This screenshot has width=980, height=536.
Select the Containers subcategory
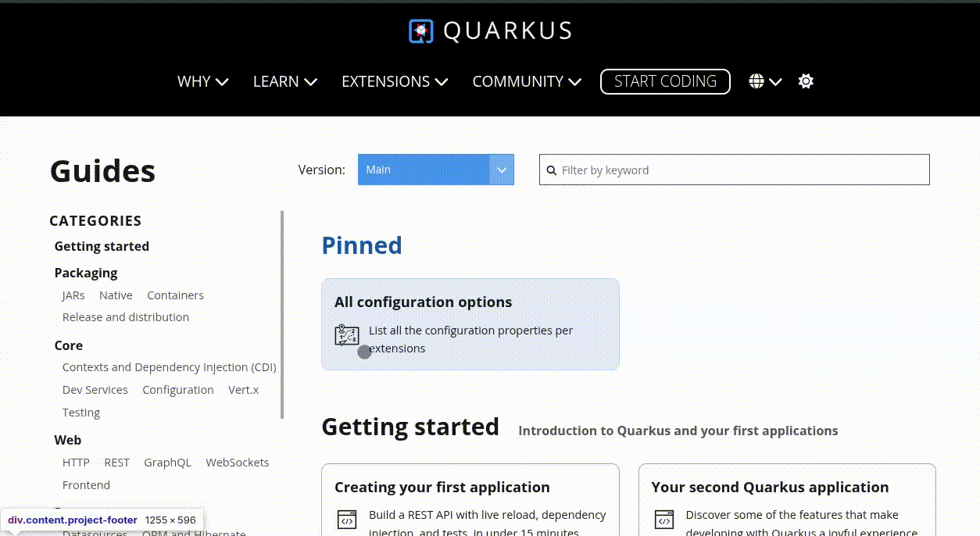click(x=175, y=295)
